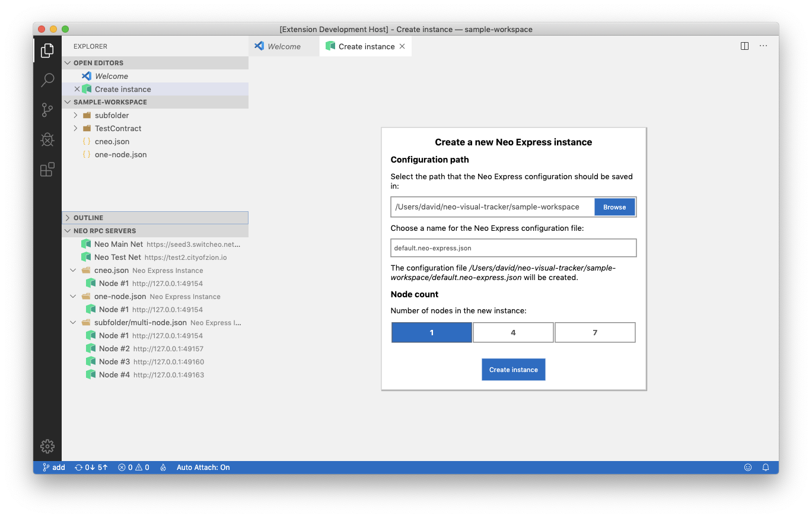
Task: Click Neo icon of Node #2
Action: 91,348
